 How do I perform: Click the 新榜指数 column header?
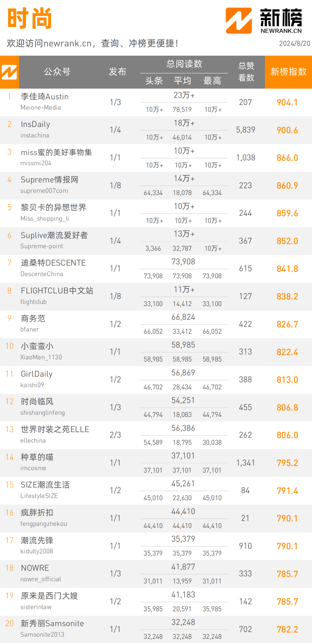point(288,72)
